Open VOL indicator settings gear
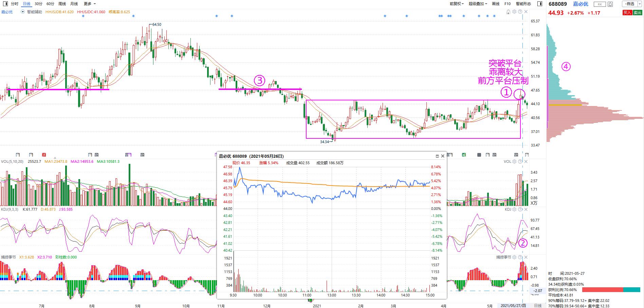 [x=514, y=162]
